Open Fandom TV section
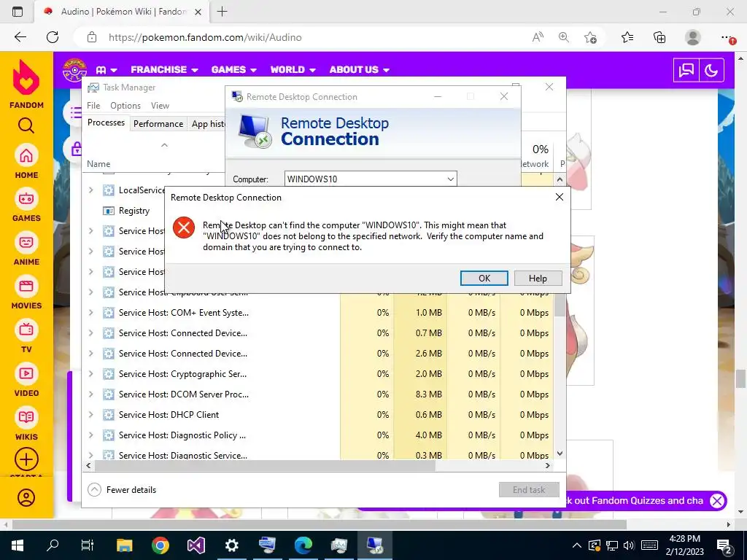 (x=26, y=336)
